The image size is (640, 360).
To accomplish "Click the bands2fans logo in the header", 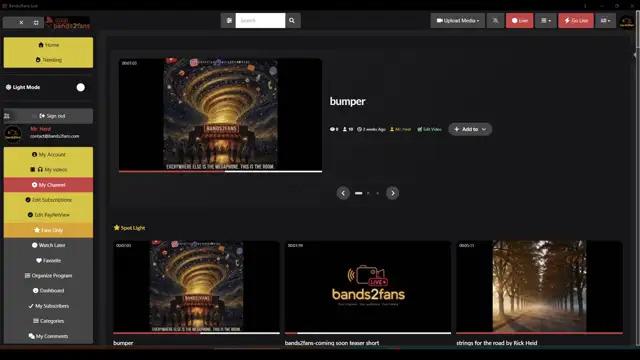I will click(x=67, y=22).
